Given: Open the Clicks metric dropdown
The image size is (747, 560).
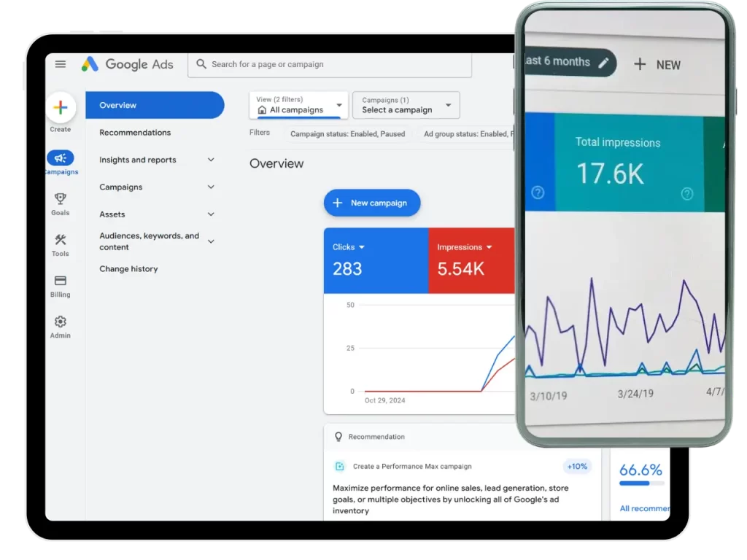Looking at the screenshot, I should (x=362, y=247).
